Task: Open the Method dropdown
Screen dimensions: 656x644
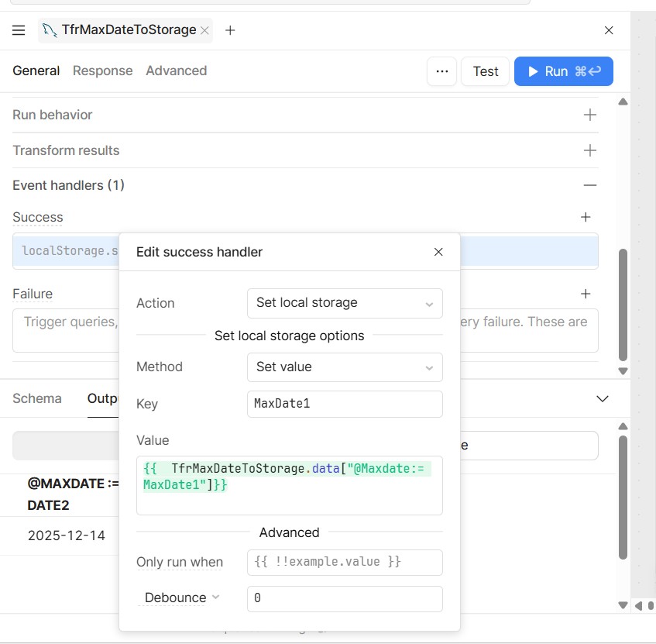Action: (344, 367)
